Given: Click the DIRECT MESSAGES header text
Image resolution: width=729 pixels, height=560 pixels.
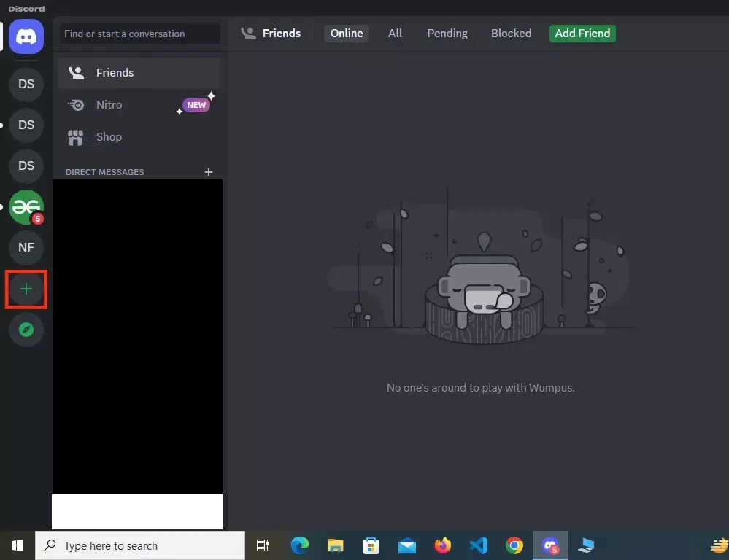Looking at the screenshot, I should point(104,172).
